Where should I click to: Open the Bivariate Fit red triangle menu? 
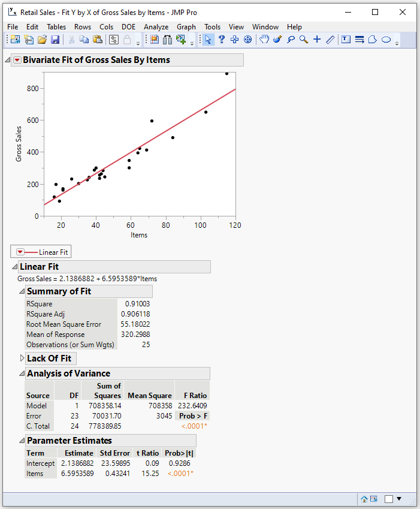[x=17, y=60]
